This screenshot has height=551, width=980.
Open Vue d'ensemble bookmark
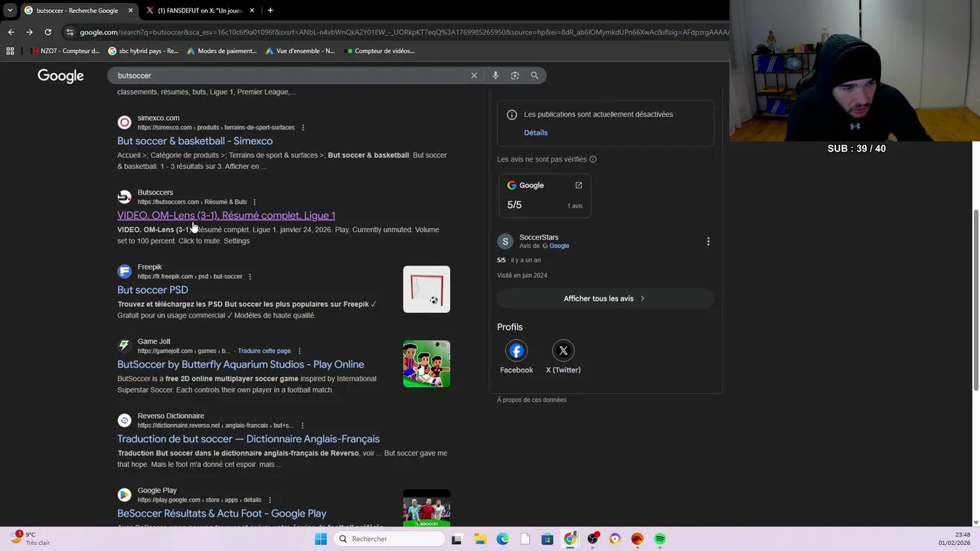click(300, 51)
